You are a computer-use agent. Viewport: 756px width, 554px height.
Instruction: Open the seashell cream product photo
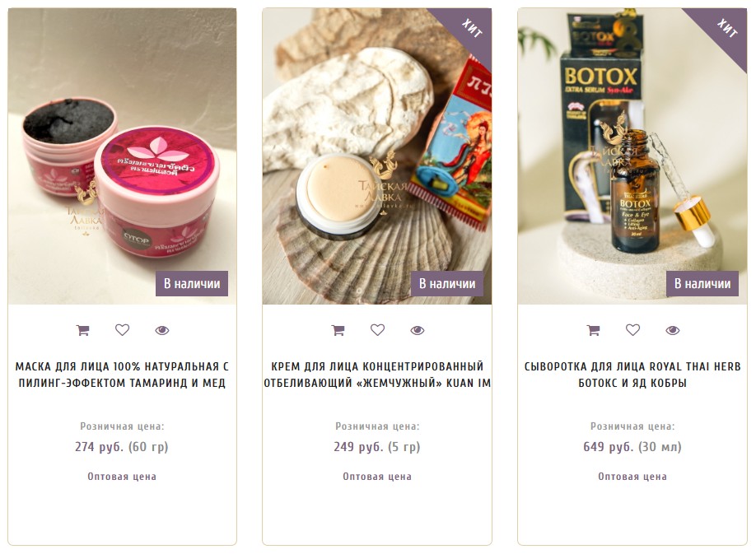coord(377,156)
